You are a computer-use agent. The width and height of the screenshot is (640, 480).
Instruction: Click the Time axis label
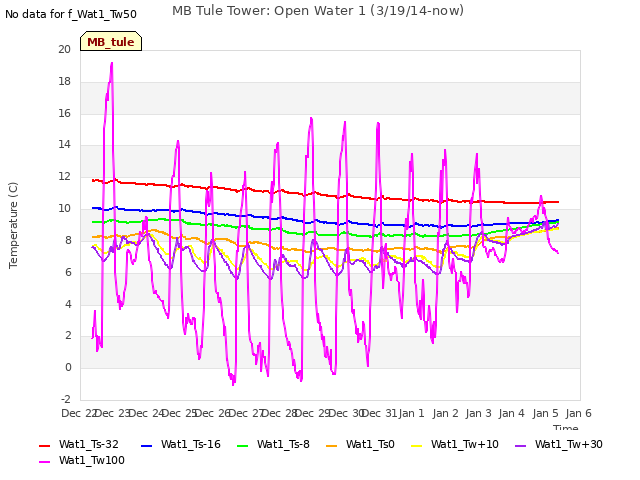[x=566, y=427]
